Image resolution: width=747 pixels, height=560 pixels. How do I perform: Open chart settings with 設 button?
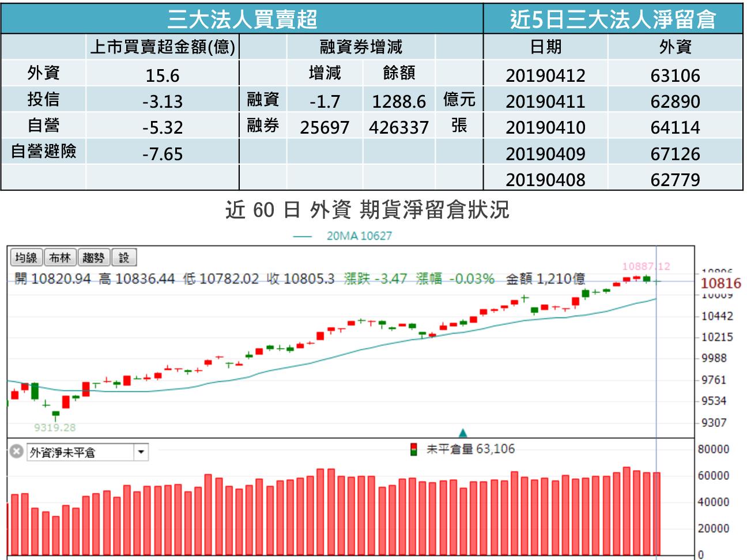click(x=124, y=258)
